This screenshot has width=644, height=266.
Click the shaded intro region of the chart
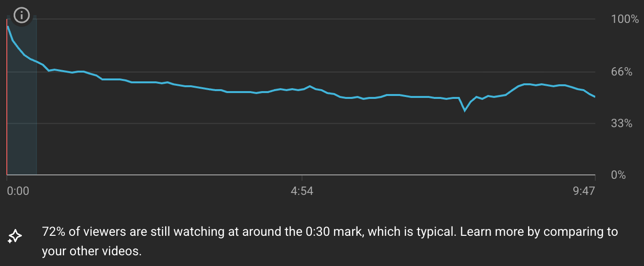22,122
